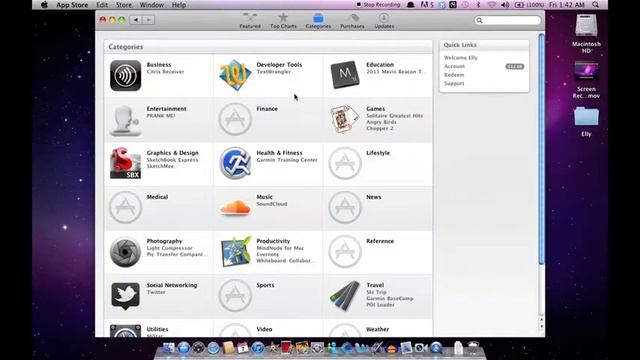
Task: Open Photography category aperture icon
Action: (125, 252)
